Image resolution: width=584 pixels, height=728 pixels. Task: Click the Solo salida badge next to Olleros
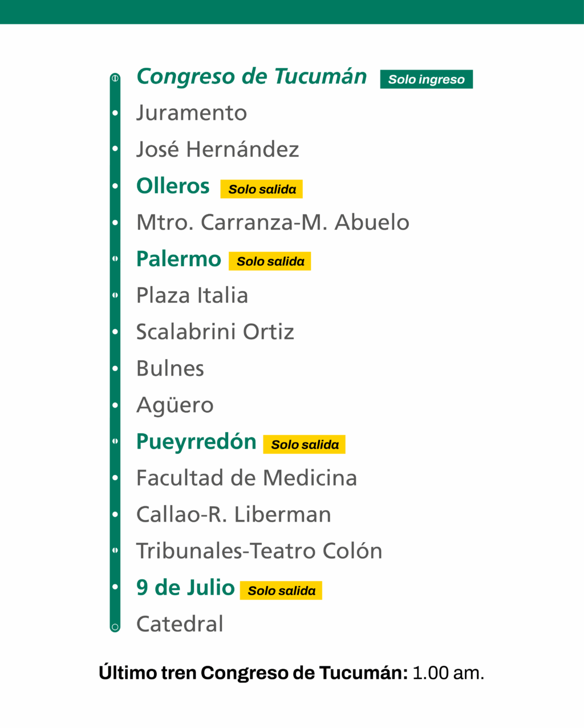262,189
